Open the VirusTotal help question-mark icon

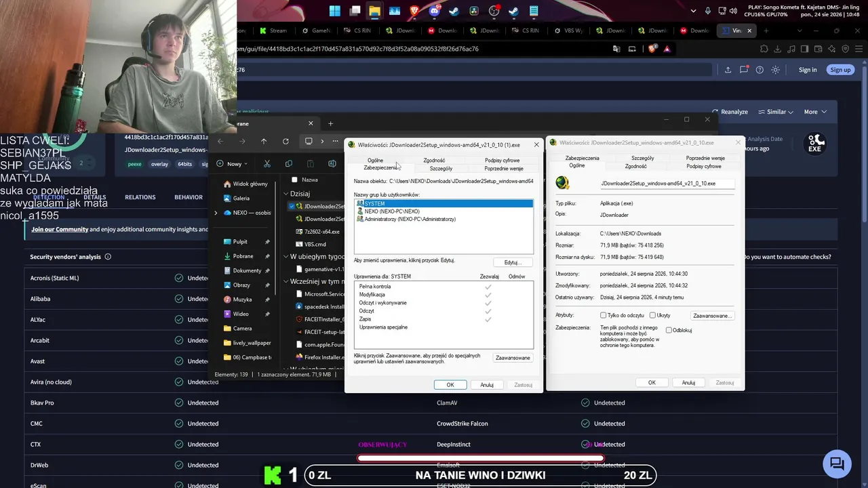click(759, 70)
